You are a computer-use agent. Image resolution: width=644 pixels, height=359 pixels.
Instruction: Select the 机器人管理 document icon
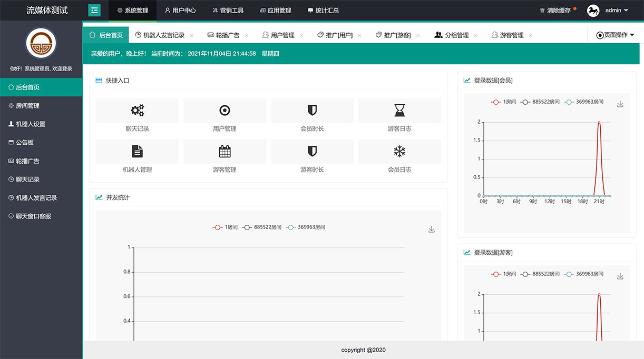pyautogui.click(x=136, y=152)
